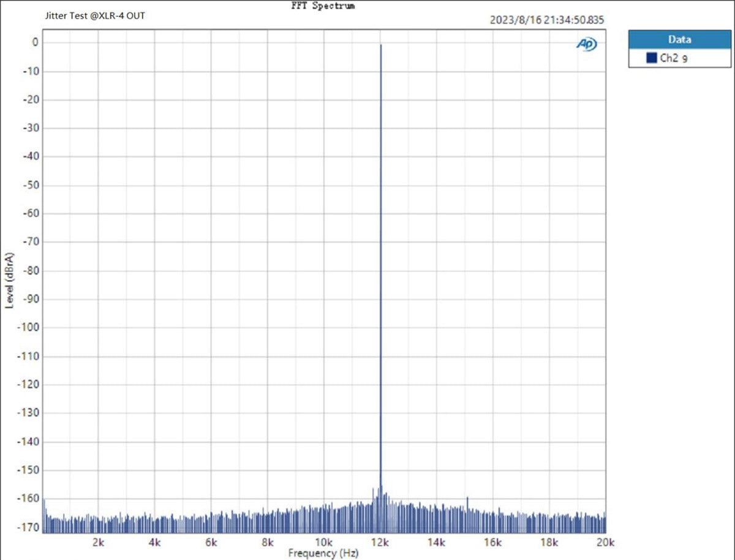
Task: Select the 20k label on frequency axis
Action: [605, 542]
